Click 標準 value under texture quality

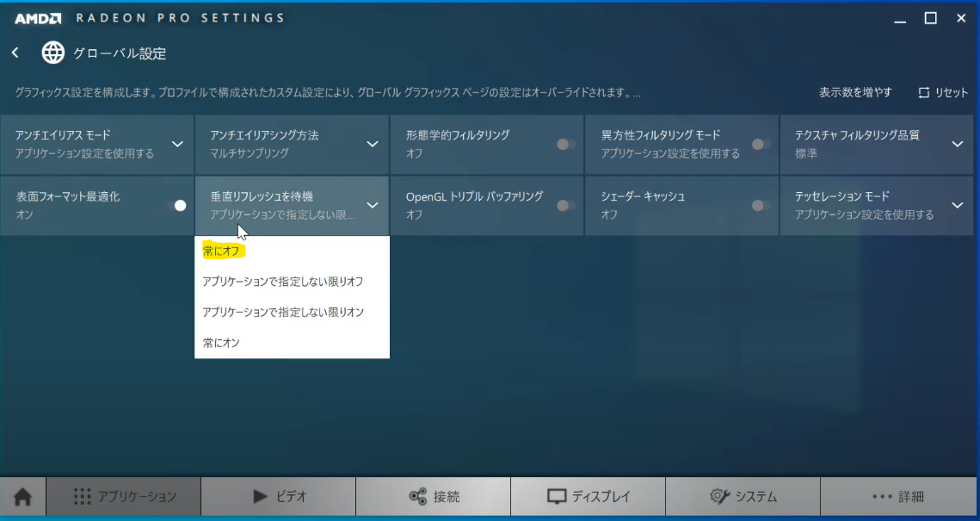coord(806,153)
